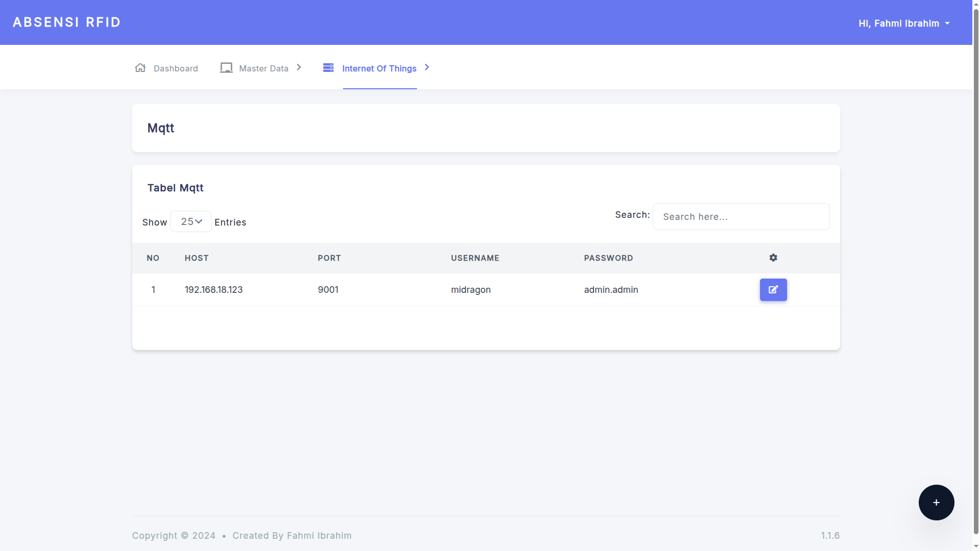This screenshot has height=551, width=980.
Task: Click the floating plus add button
Action: tap(936, 503)
